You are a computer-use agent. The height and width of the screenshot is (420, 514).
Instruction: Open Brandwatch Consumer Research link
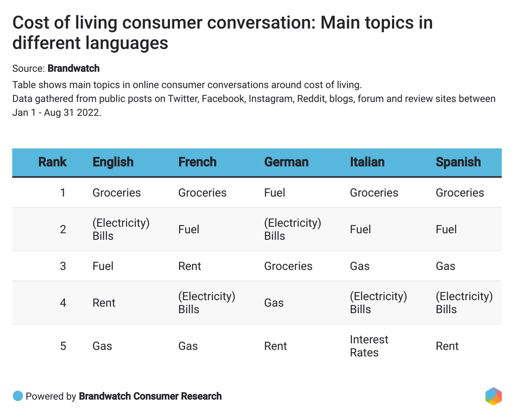[x=150, y=396]
